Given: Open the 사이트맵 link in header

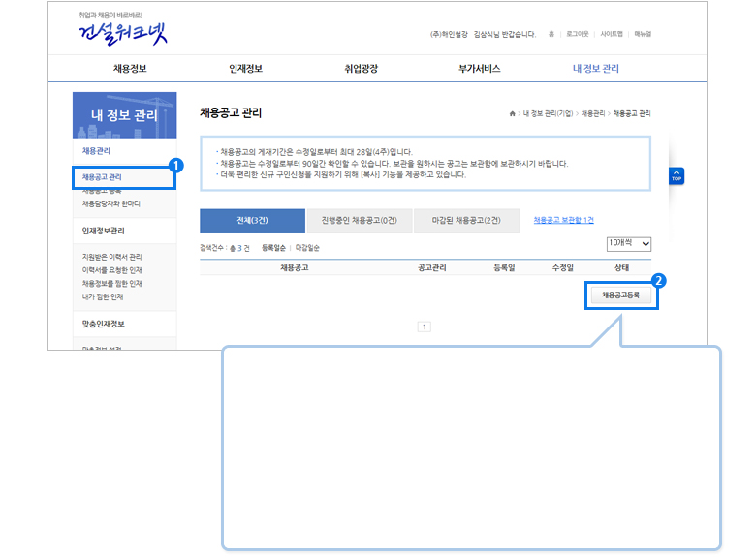Looking at the screenshot, I should point(612,34).
